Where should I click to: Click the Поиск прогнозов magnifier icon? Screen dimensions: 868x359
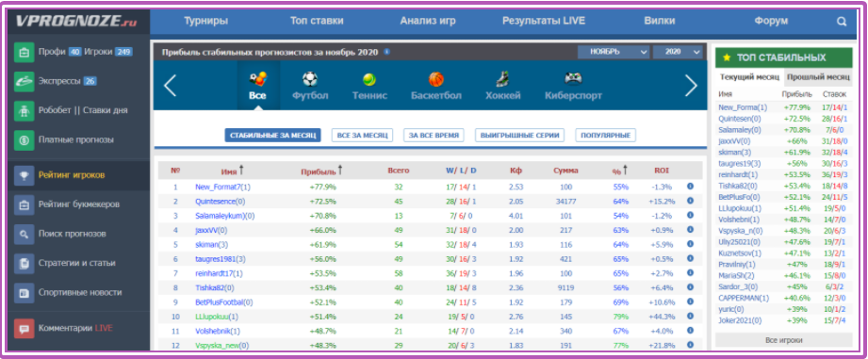click(x=24, y=234)
